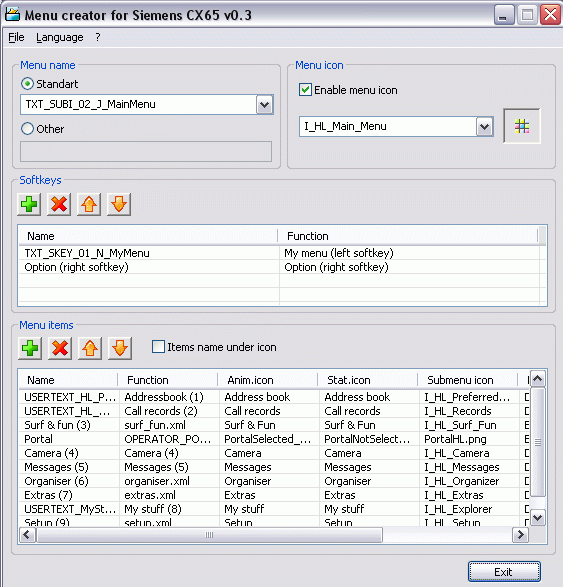Open the Language menu
Screen dimensions: 563x587
[x=60, y=37]
